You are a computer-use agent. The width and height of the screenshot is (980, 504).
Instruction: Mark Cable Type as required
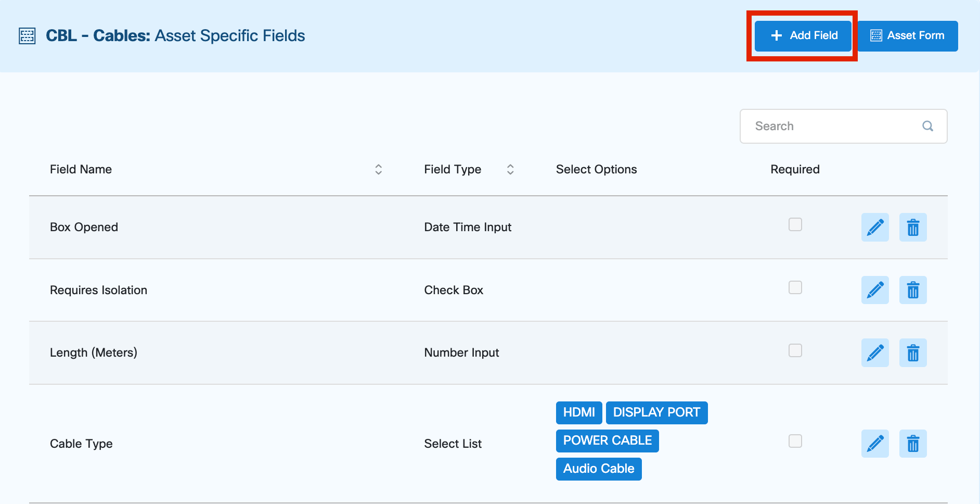coord(795,440)
